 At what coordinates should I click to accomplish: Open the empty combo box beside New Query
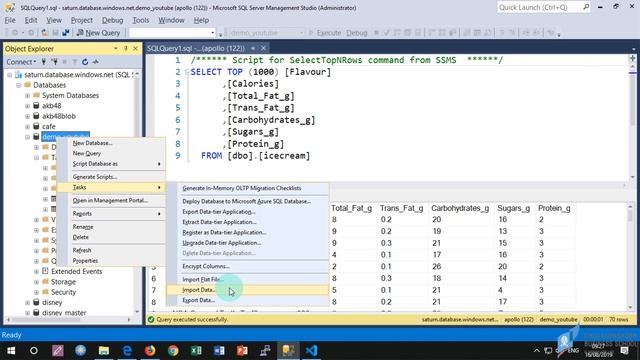pyautogui.click(x=172, y=33)
